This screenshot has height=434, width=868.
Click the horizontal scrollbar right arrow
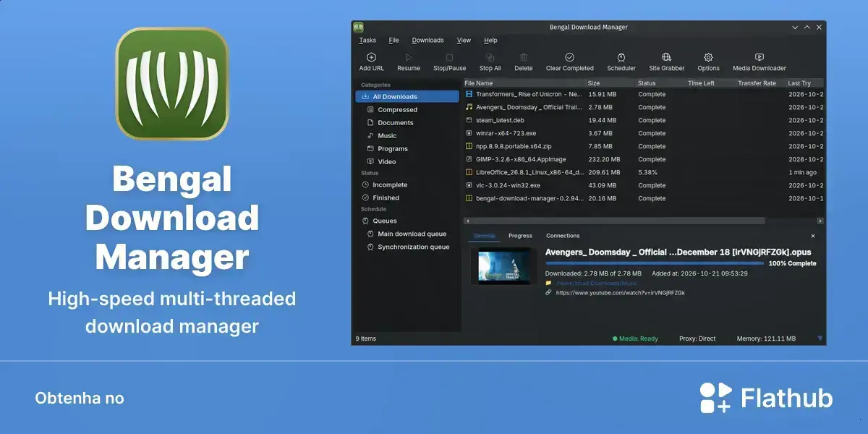pos(820,221)
